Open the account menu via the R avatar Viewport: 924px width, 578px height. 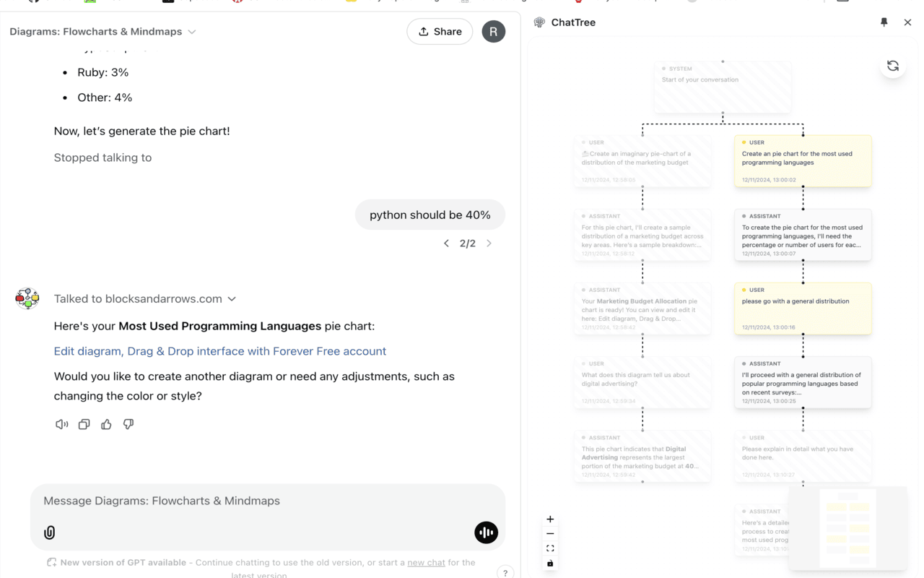[494, 31]
